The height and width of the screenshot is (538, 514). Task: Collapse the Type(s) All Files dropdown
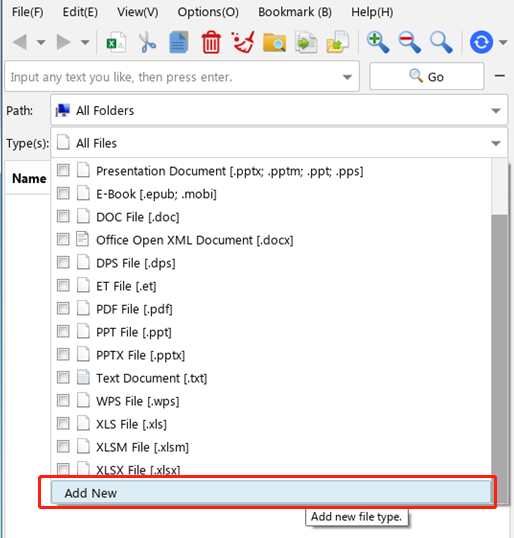[x=495, y=143]
